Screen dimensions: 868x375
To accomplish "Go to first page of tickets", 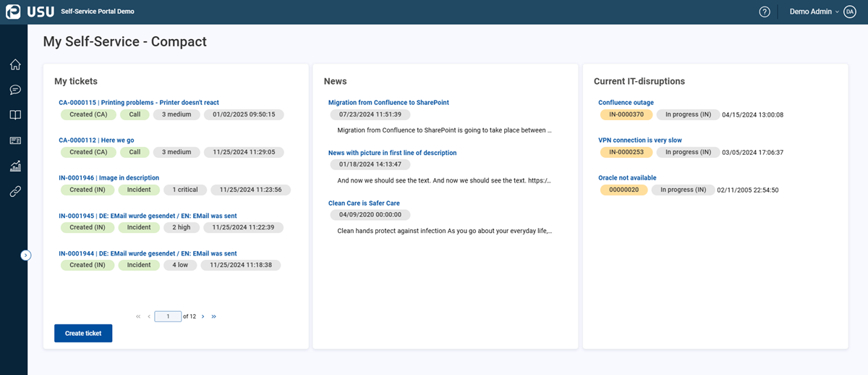I will click(x=138, y=316).
